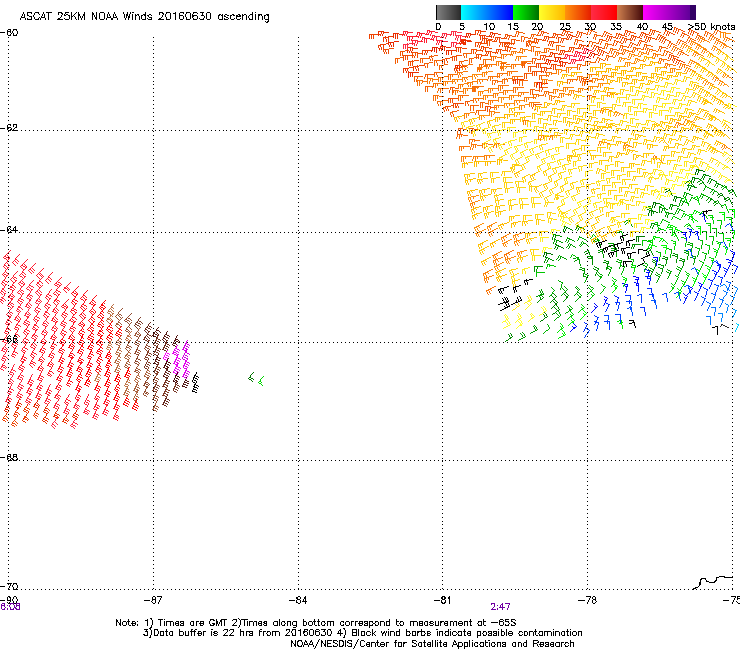Click the cyan-blue 5-15 knots legend segment
The height and width of the screenshot is (650, 740).
[487, 12]
